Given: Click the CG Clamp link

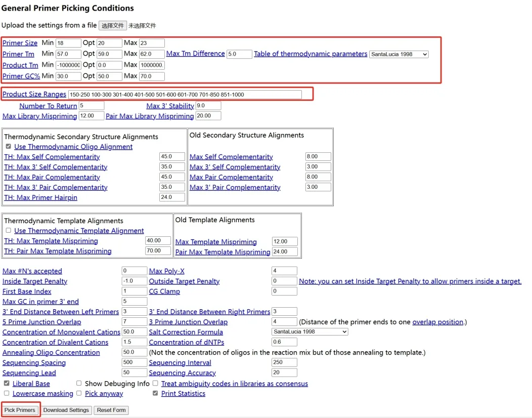Looking at the screenshot, I should point(164,291).
